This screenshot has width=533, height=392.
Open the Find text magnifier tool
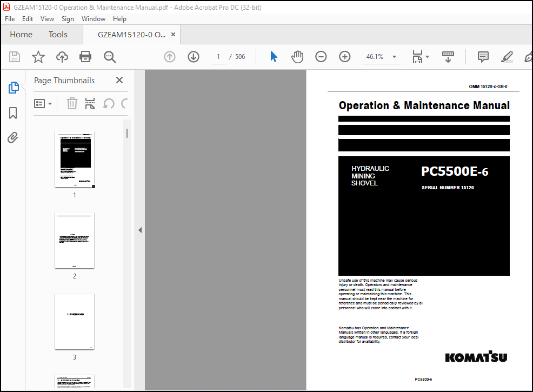point(110,57)
